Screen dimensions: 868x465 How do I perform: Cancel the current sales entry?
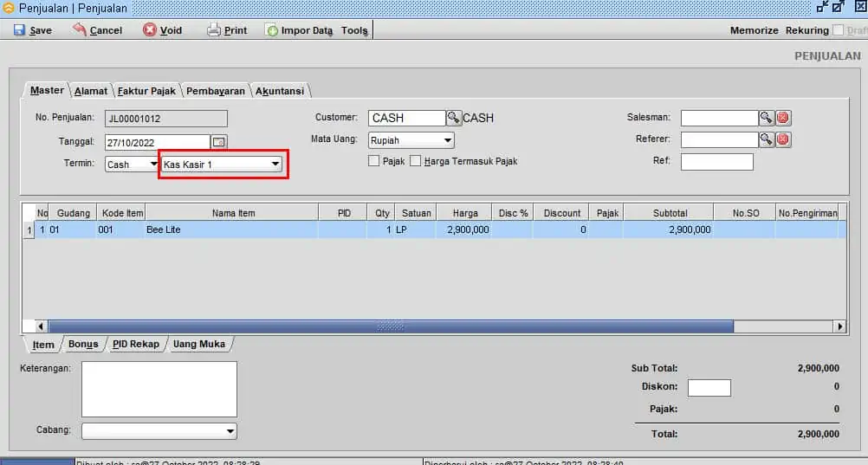coord(97,30)
